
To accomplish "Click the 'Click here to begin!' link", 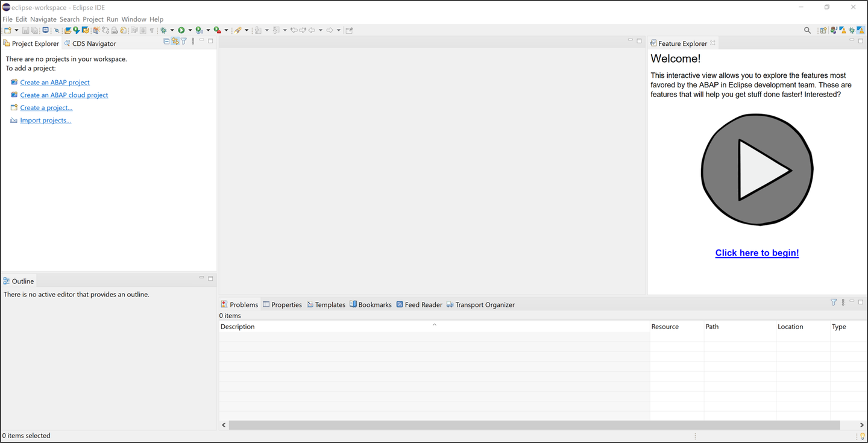I will 757,253.
